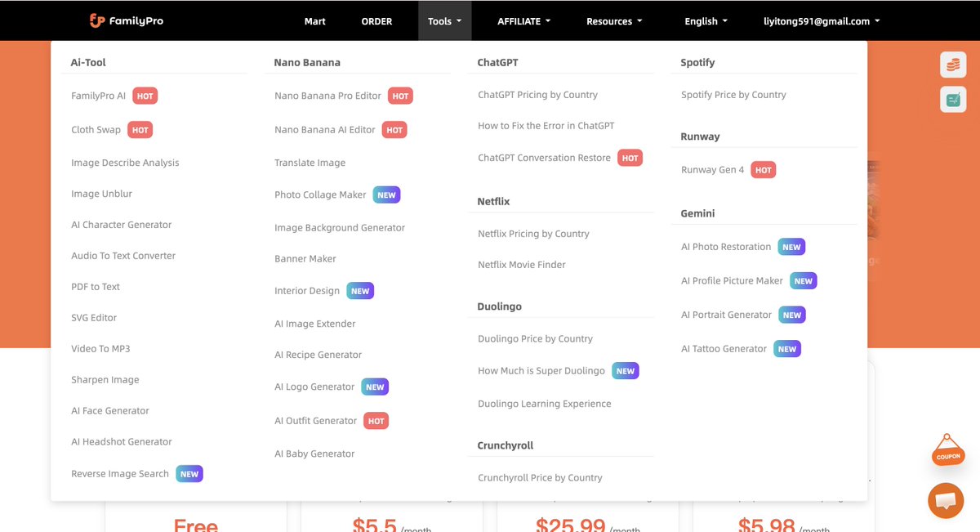Open AI Face Generator
This screenshot has height=532, width=980.
tap(110, 411)
